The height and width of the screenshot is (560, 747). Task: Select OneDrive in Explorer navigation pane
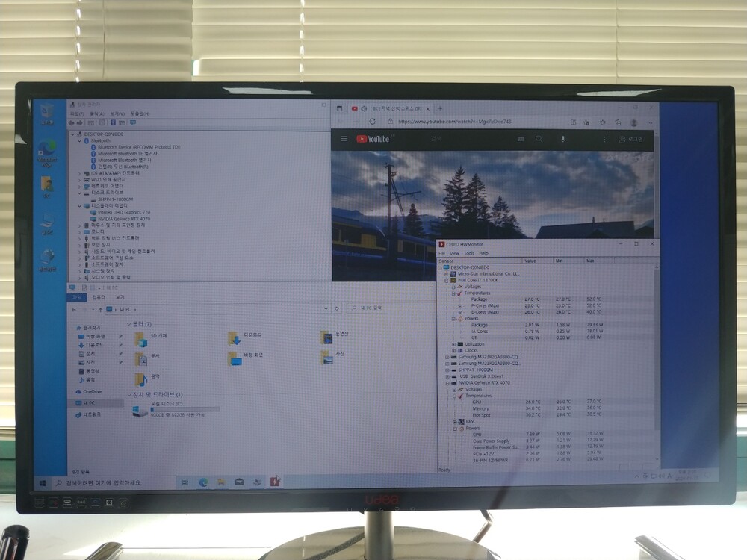click(x=92, y=391)
